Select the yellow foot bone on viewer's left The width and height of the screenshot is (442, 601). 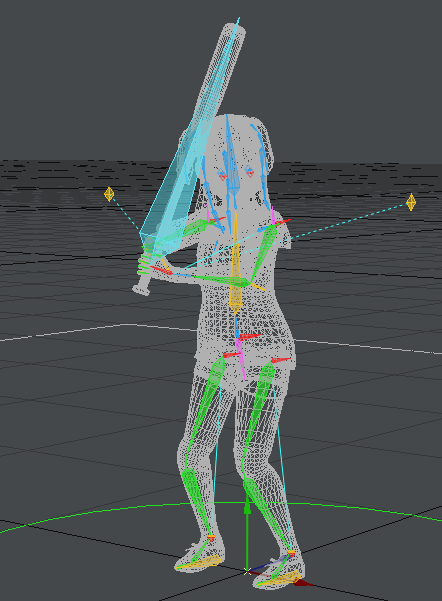(x=199, y=562)
